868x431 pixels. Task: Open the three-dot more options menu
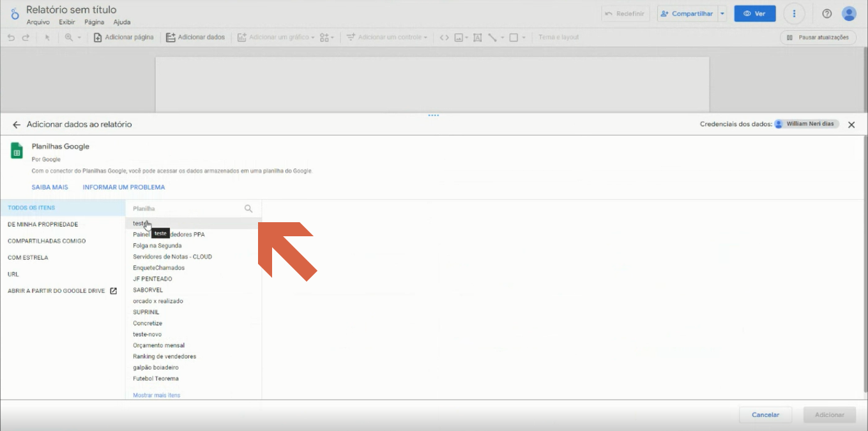(x=794, y=13)
